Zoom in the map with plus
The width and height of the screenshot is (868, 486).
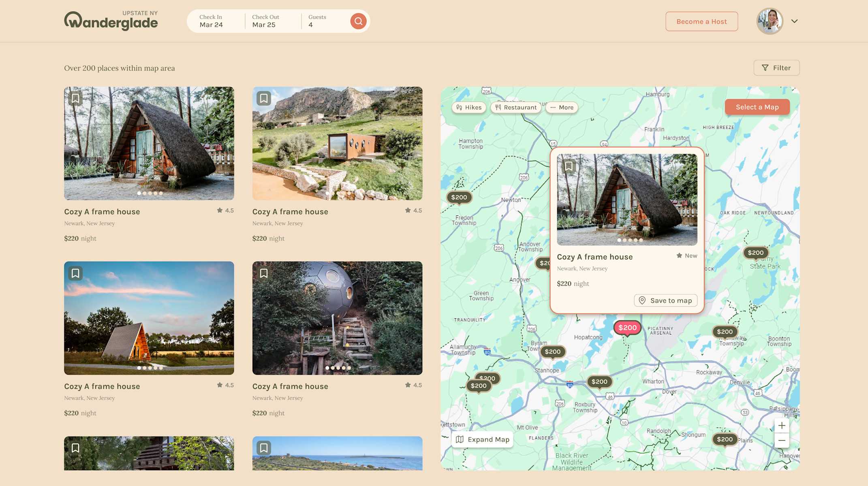coord(782,426)
